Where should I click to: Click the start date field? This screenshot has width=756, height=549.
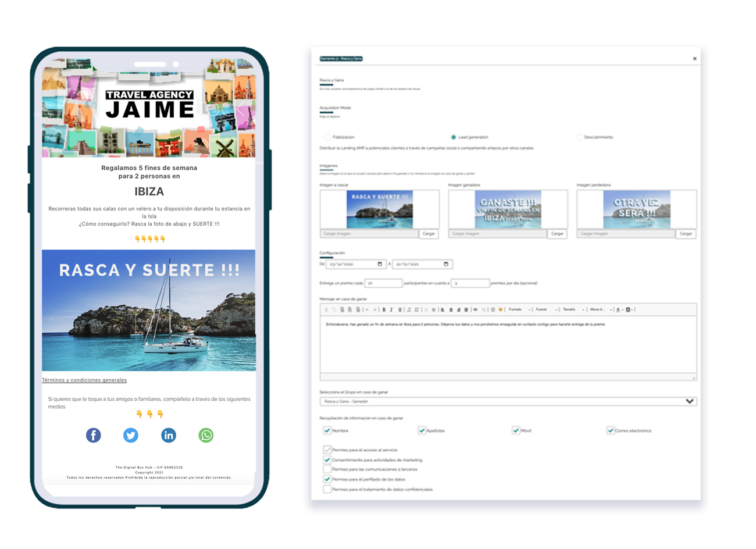(x=355, y=264)
